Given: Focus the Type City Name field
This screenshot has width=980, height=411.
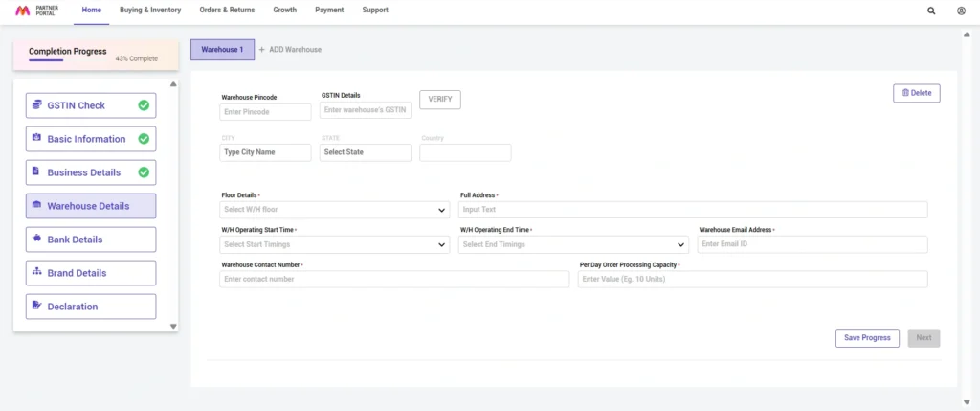Looking at the screenshot, I should pyautogui.click(x=265, y=152).
